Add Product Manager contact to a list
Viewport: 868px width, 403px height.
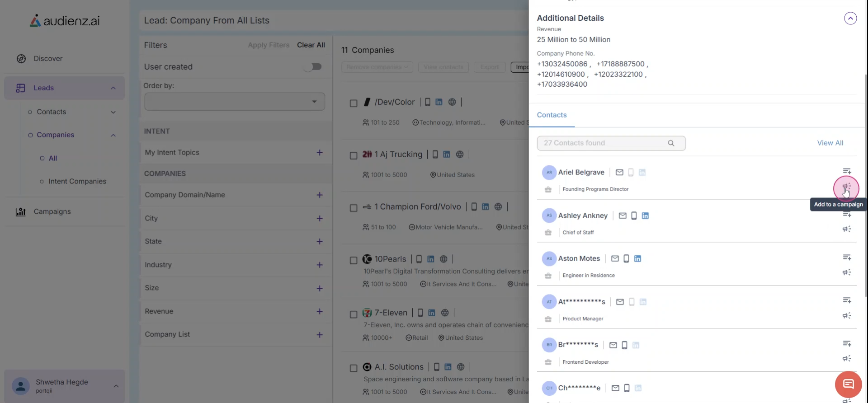tap(847, 300)
